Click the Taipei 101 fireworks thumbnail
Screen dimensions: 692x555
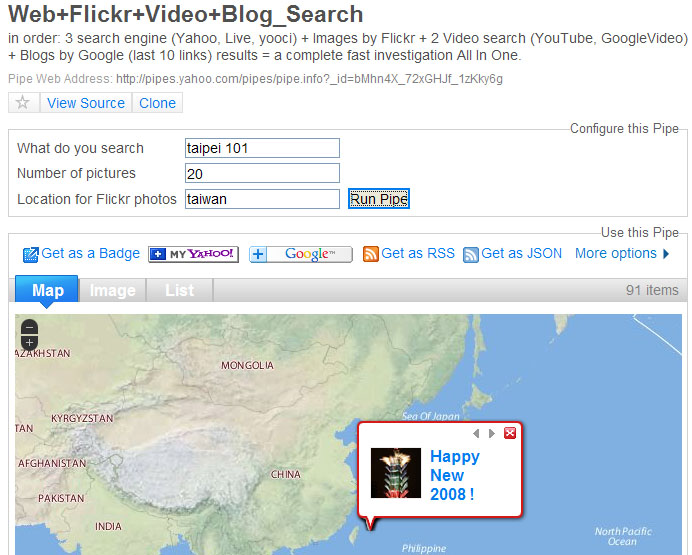click(396, 473)
